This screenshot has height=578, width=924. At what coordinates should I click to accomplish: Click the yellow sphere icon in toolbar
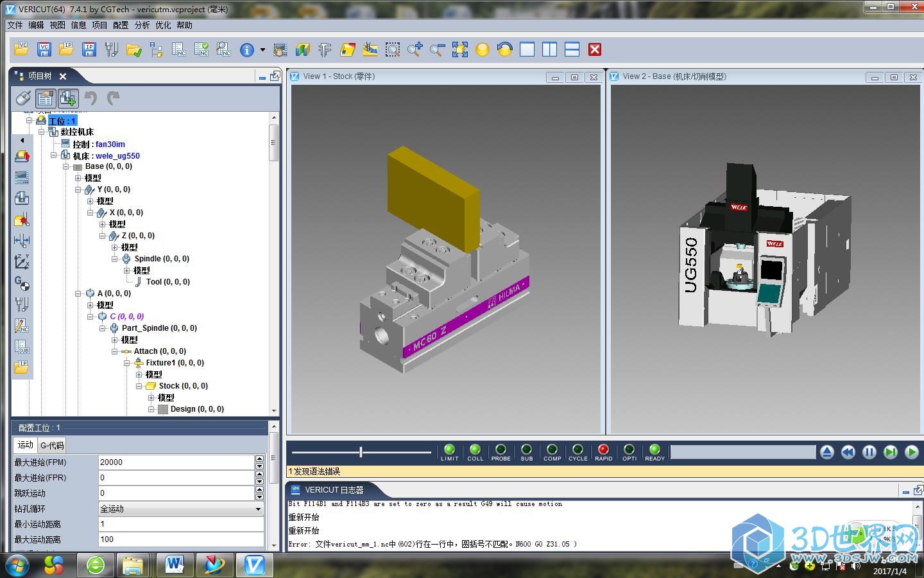483,49
